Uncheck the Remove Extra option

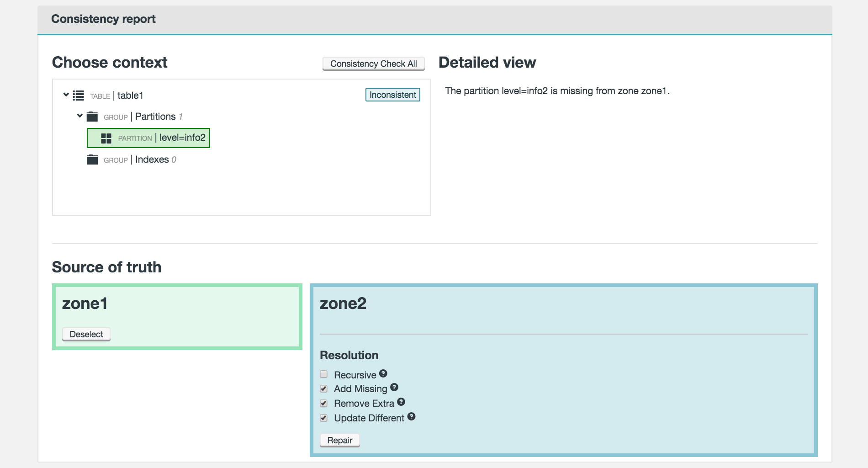click(x=324, y=404)
